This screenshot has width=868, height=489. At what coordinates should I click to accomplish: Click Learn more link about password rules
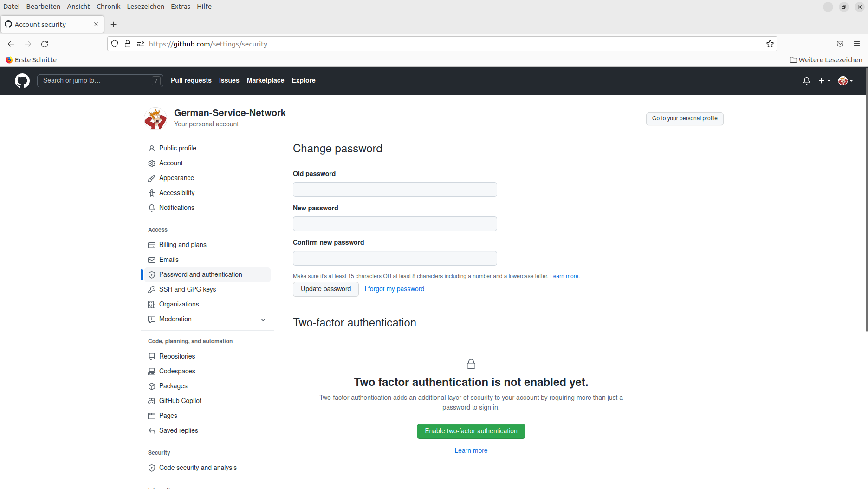tap(564, 276)
